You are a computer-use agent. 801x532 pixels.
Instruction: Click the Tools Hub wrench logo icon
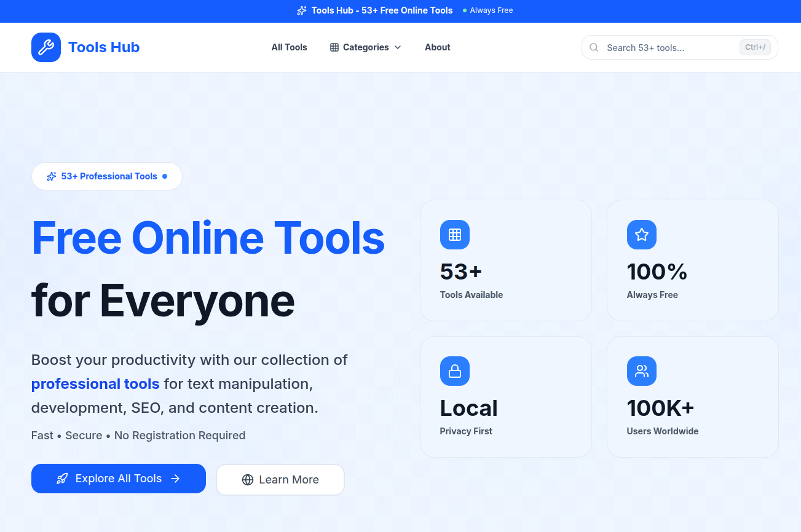pos(45,47)
